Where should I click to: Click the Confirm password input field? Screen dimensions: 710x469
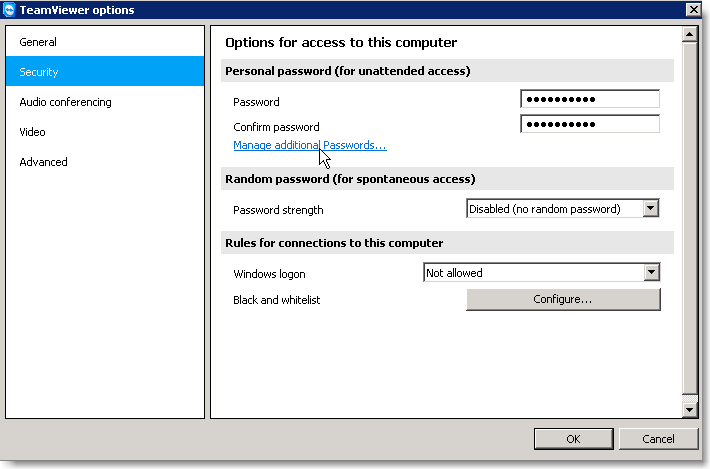[590, 124]
